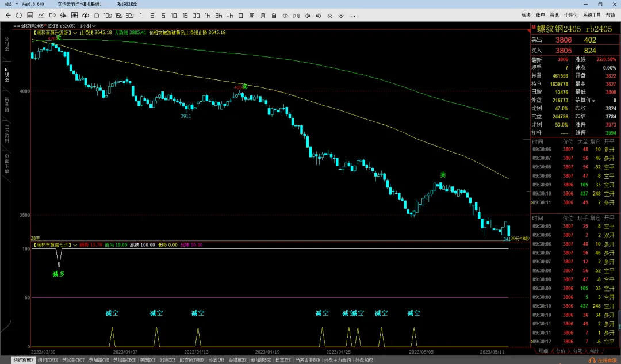Open the 分时图 side tab
The image size is (621, 364).
click(7, 44)
